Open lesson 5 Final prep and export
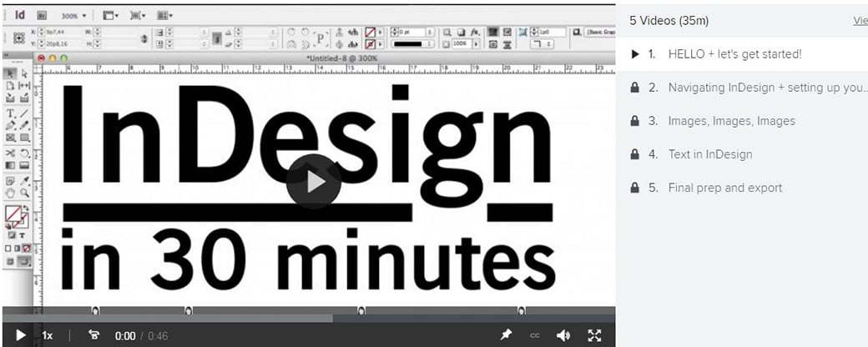 coord(724,188)
